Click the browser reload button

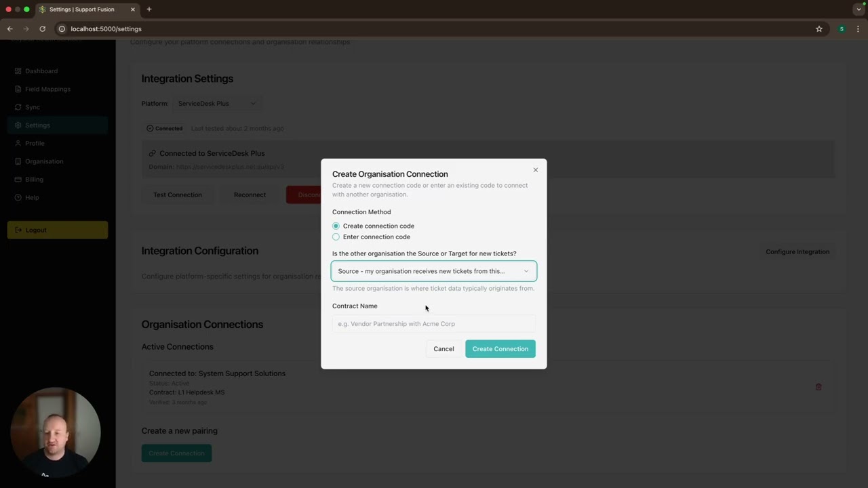tap(42, 29)
